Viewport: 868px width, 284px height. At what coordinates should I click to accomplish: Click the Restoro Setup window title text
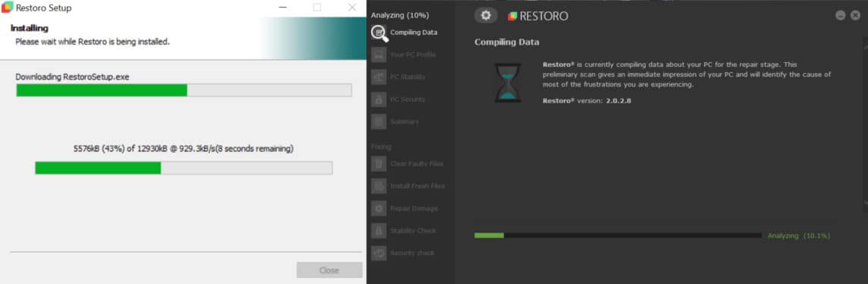pos(43,8)
